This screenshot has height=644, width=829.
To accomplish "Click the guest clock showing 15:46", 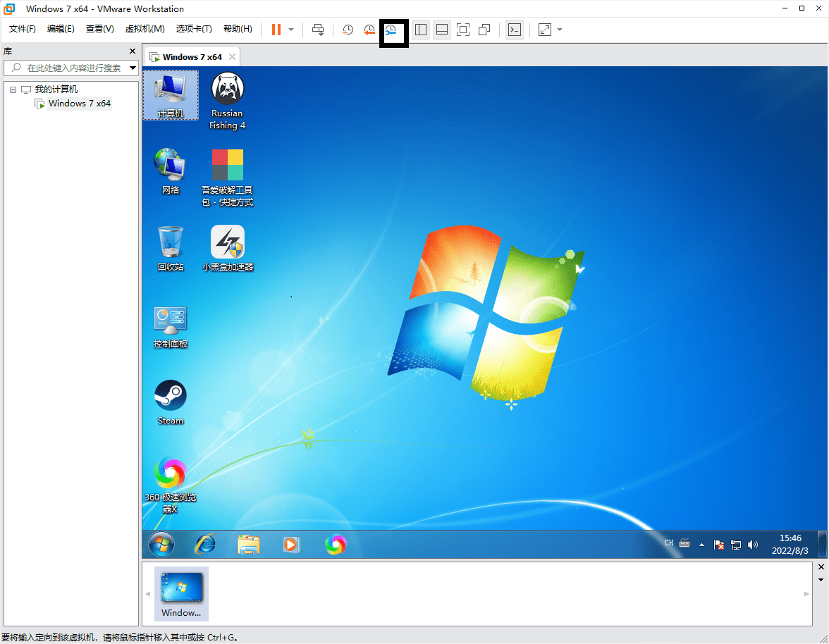I will point(790,544).
